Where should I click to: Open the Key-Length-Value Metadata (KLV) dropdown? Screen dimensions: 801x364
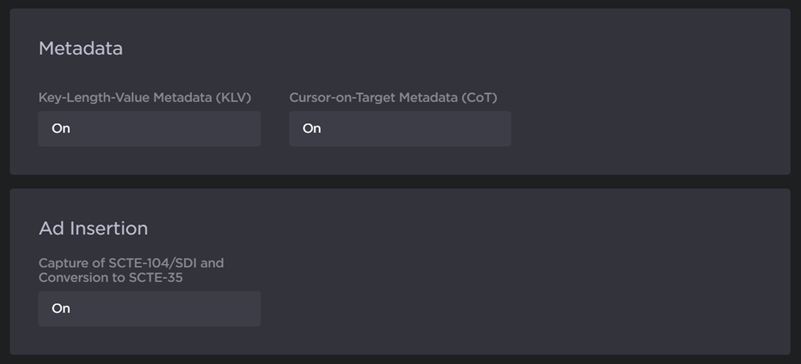(x=149, y=129)
